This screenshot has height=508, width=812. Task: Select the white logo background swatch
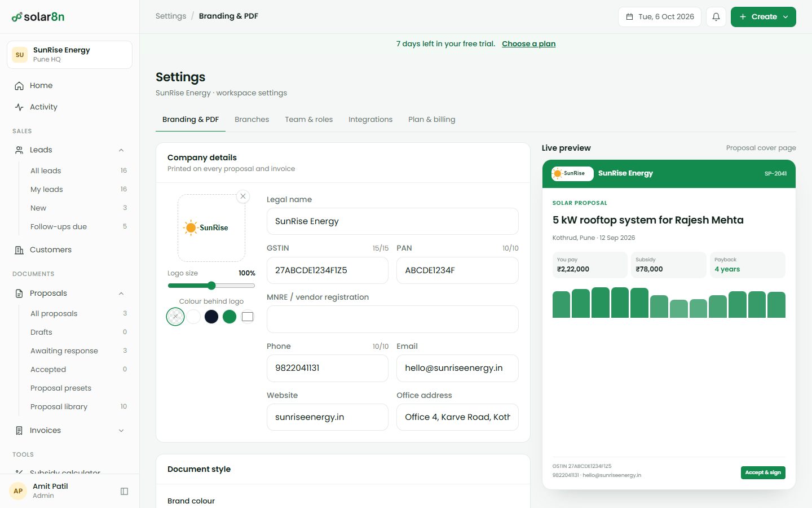click(x=193, y=317)
